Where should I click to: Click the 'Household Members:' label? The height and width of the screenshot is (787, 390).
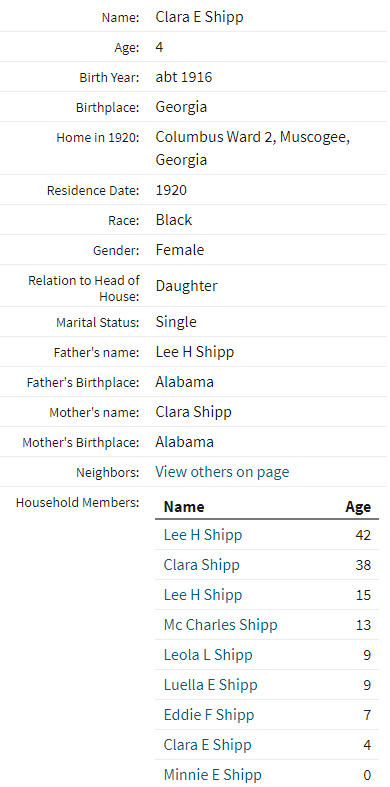click(77, 502)
